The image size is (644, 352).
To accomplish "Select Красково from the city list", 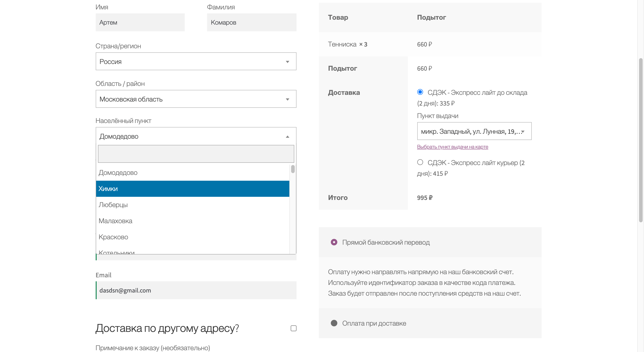I will click(x=193, y=237).
